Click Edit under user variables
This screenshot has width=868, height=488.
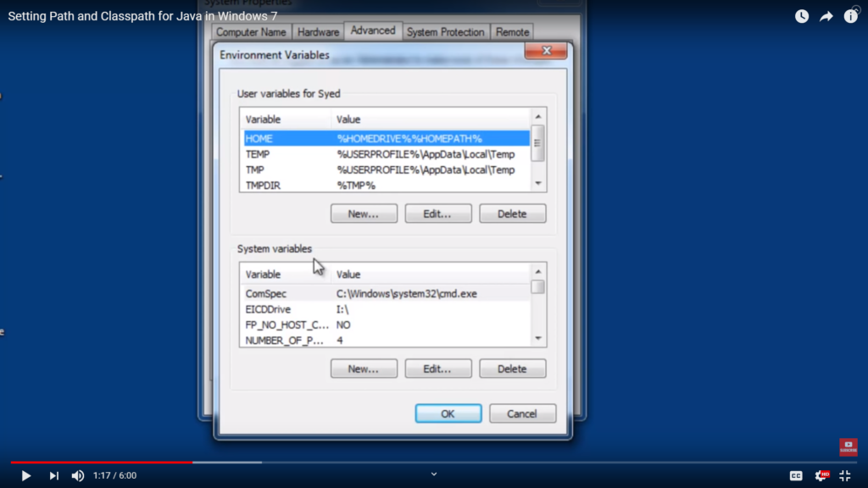pos(437,213)
